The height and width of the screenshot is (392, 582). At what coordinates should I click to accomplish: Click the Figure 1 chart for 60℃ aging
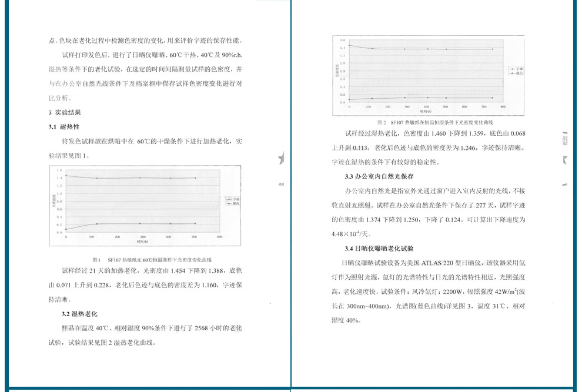coord(145,206)
